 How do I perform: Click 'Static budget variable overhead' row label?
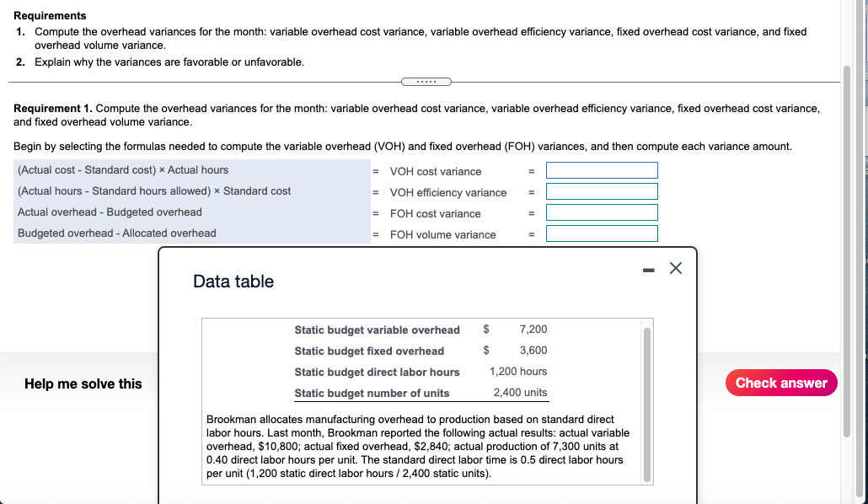click(x=377, y=330)
